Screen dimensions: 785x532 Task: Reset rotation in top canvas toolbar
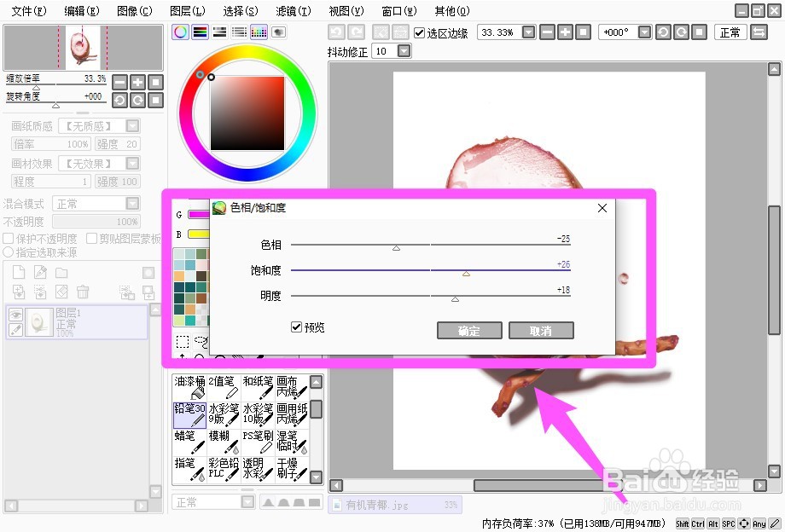point(700,32)
